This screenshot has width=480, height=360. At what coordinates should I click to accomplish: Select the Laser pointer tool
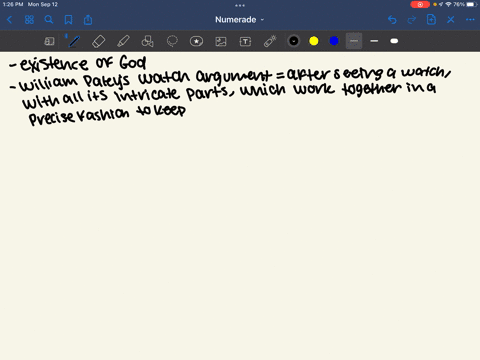[x=270, y=41]
